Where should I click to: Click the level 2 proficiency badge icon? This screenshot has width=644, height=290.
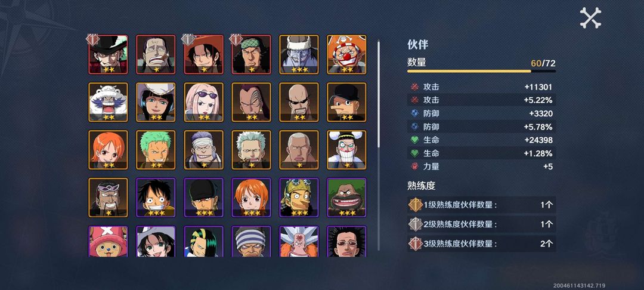pos(416,224)
